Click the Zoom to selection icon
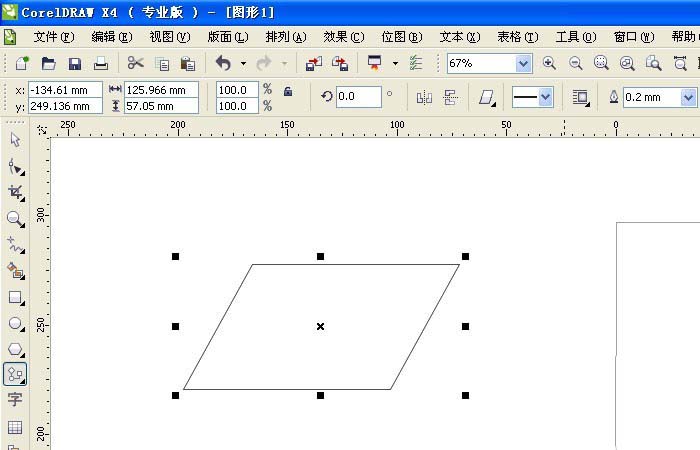 tap(601, 63)
